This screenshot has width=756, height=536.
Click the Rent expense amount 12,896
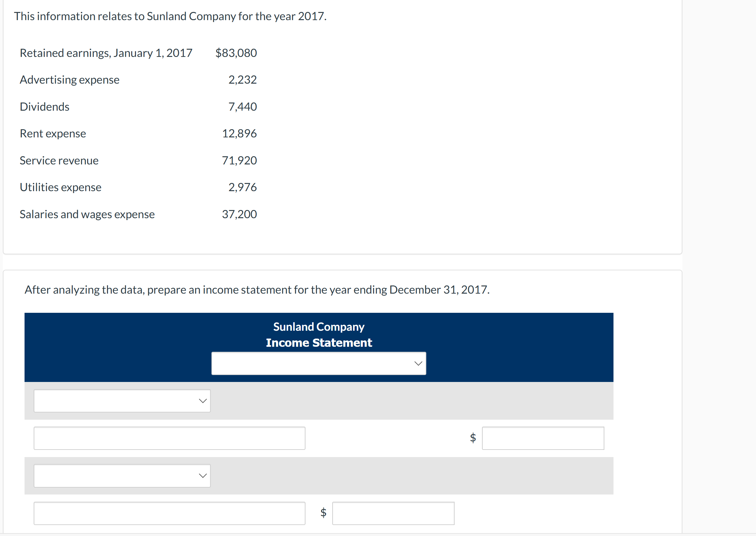[x=239, y=133]
